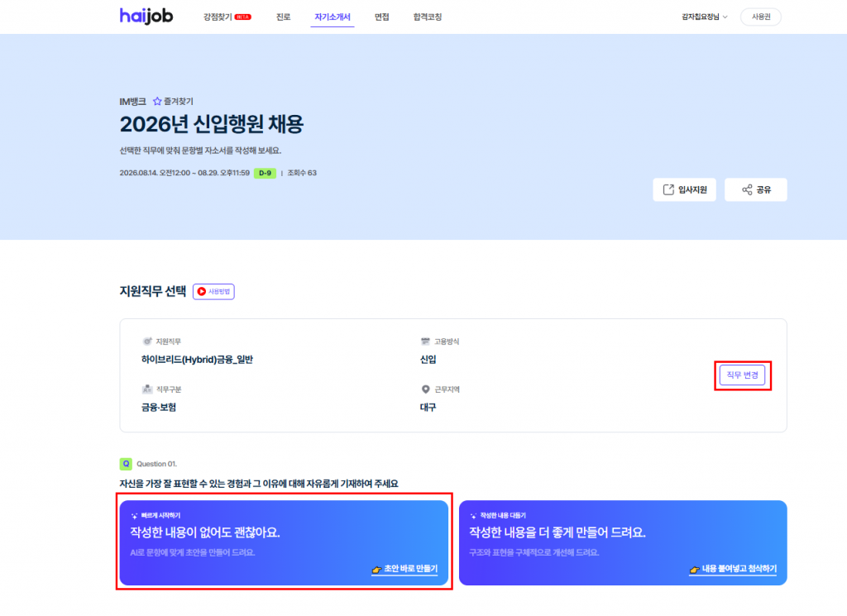The image size is (847, 616).
Task: Click the 내용 붙여넣고 첨삭하기 link
Action: click(x=733, y=569)
